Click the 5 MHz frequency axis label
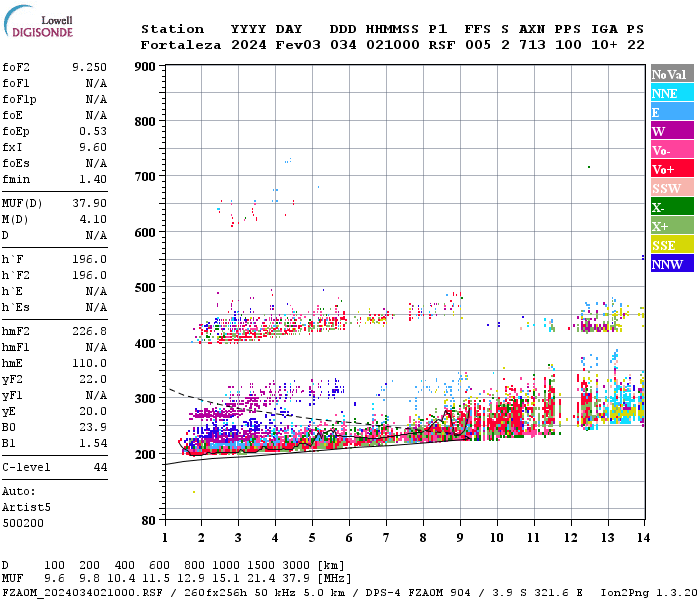700x600 pixels. point(312,538)
